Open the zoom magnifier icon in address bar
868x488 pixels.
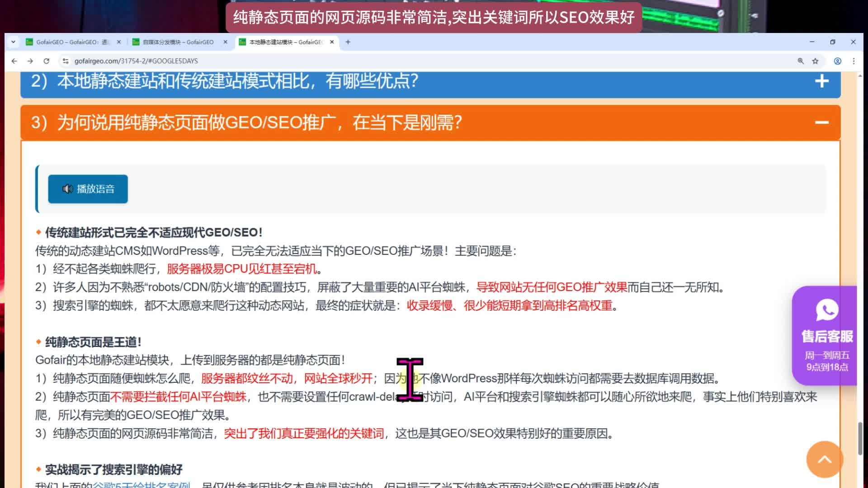tap(801, 61)
